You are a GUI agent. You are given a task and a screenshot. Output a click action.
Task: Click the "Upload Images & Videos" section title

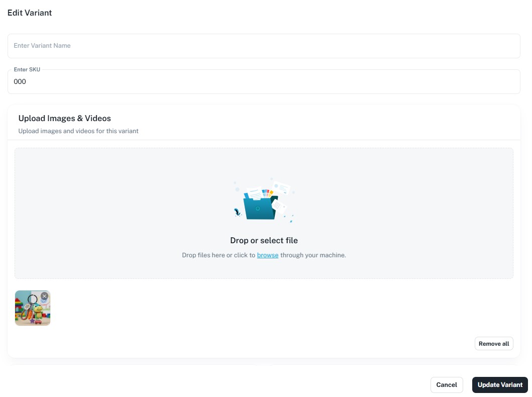(x=64, y=119)
